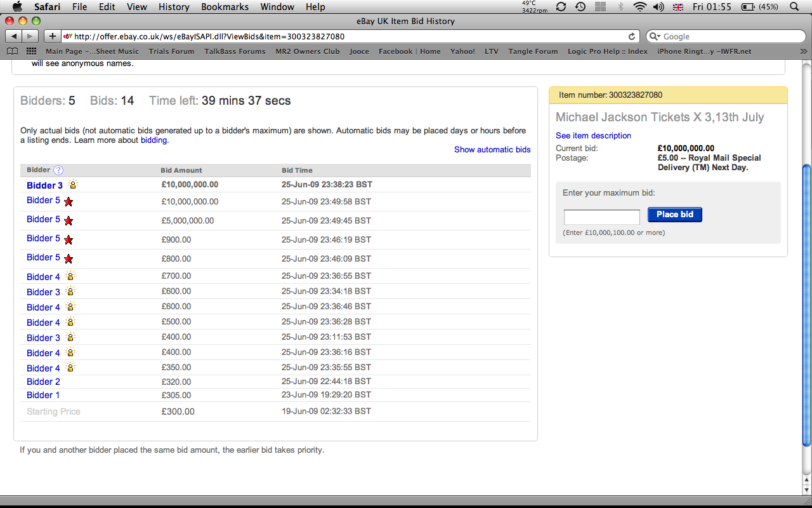Open the Window menu

coord(278,7)
